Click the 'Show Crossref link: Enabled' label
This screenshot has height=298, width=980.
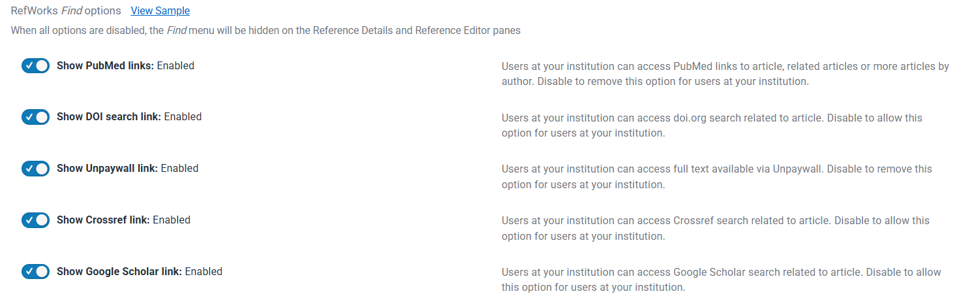pyautogui.click(x=123, y=220)
